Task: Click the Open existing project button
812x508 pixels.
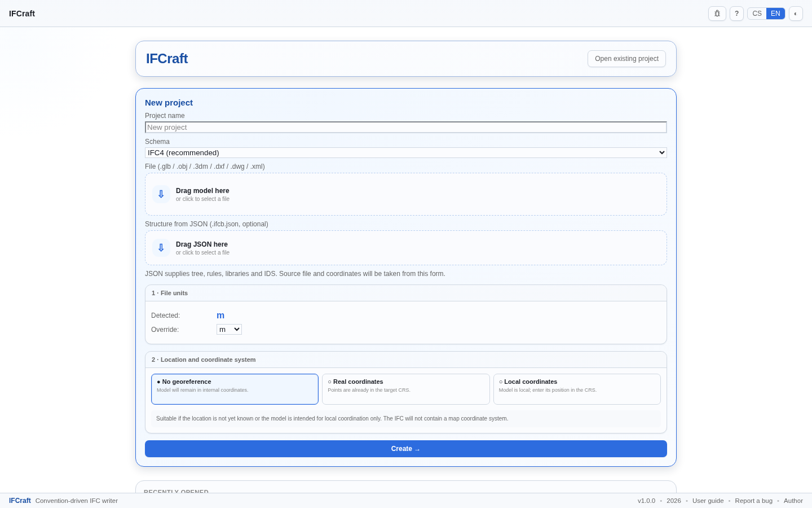Action: (x=626, y=59)
